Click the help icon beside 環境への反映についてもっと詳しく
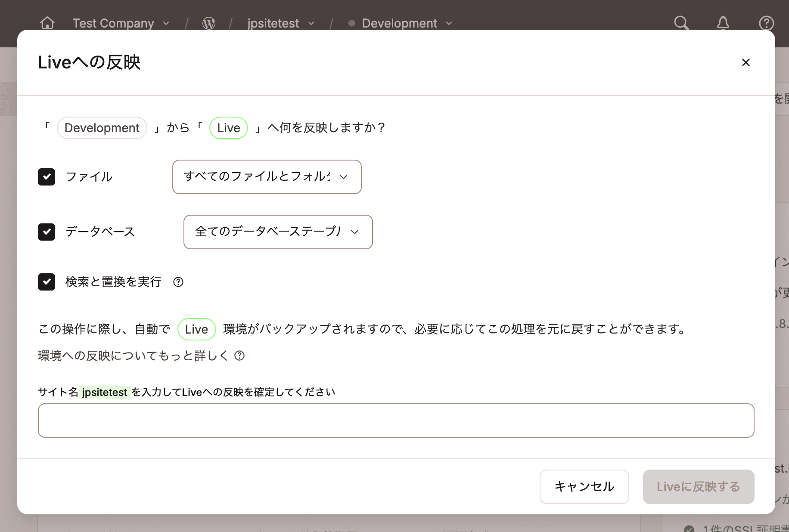This screenshot has width=789, height=532. pyautogui.click(x=240, y=356)
